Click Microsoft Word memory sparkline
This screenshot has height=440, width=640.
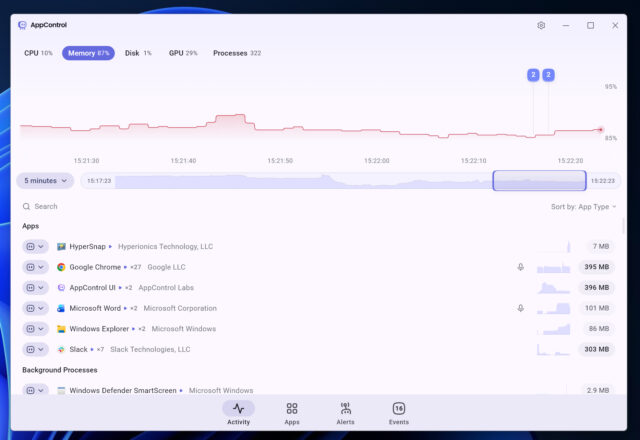(x=553, y=308)
